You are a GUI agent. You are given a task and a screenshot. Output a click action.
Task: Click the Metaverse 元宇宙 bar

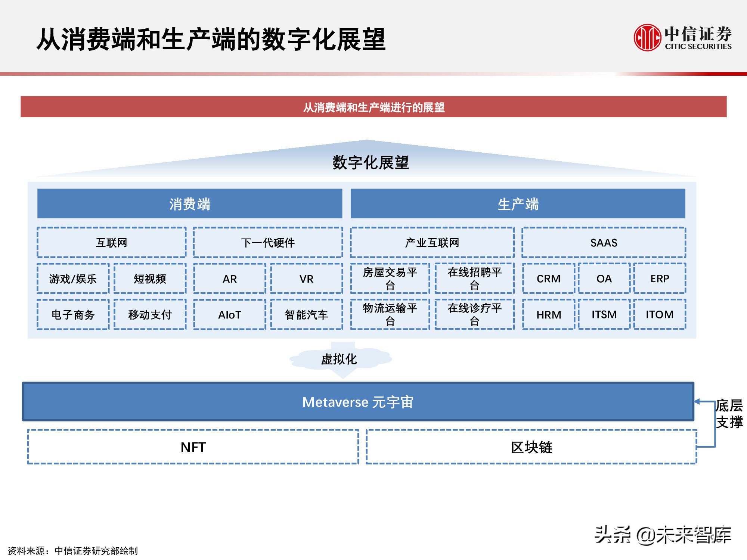coord(358,402)
